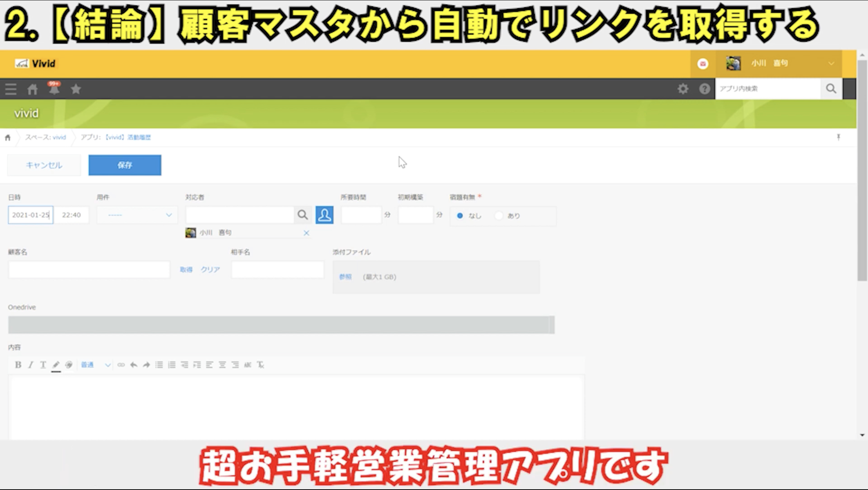
Task: Click the blue user-select icon beside 対応者
Action: click(x=324, y=215)
